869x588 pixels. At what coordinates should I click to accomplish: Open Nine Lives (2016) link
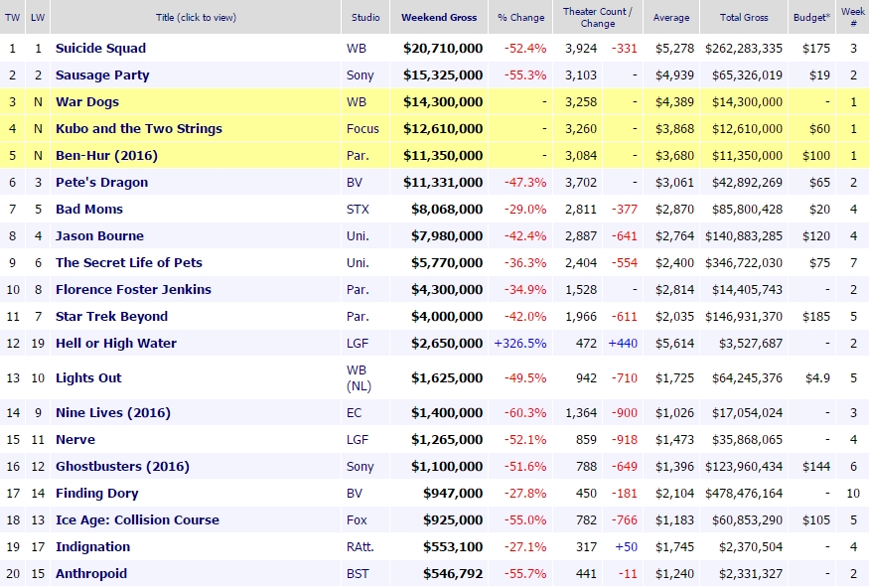(113, 413)
